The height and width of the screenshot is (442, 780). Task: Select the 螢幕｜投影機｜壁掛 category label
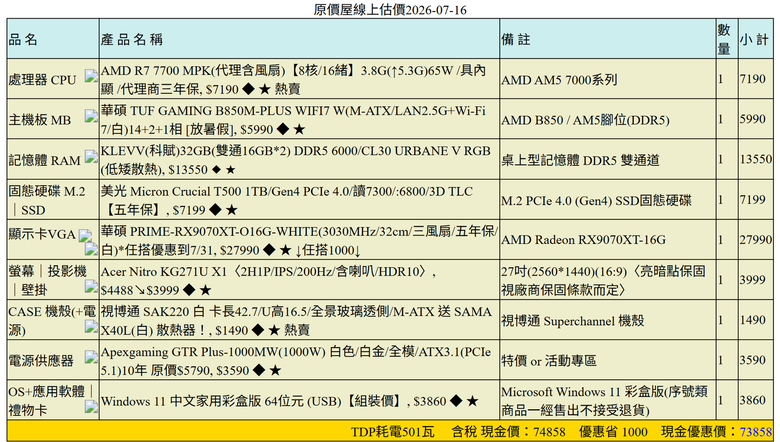[48, 280]
